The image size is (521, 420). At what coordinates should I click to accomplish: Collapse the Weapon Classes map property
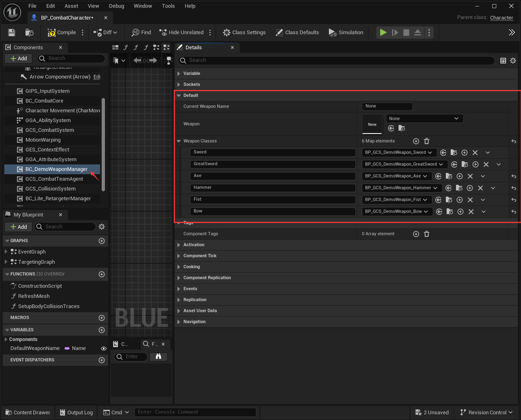click(x=179, y=141)
